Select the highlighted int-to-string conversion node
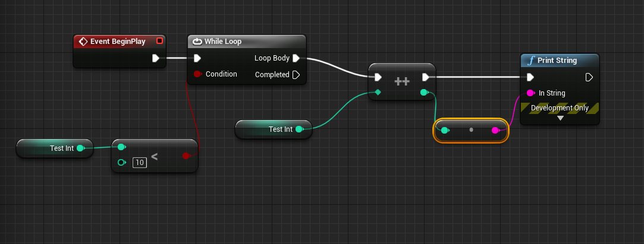 [471, 131]
